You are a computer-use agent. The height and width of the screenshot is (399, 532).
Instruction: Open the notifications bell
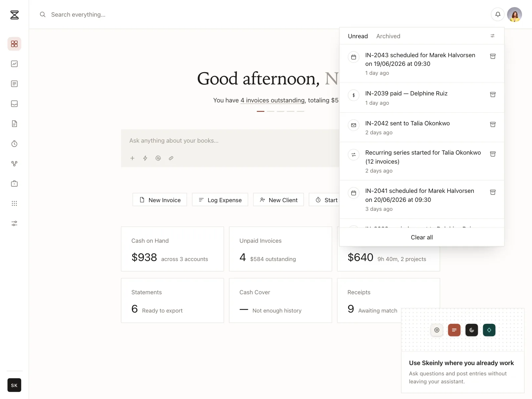click(x=498, y=14)
